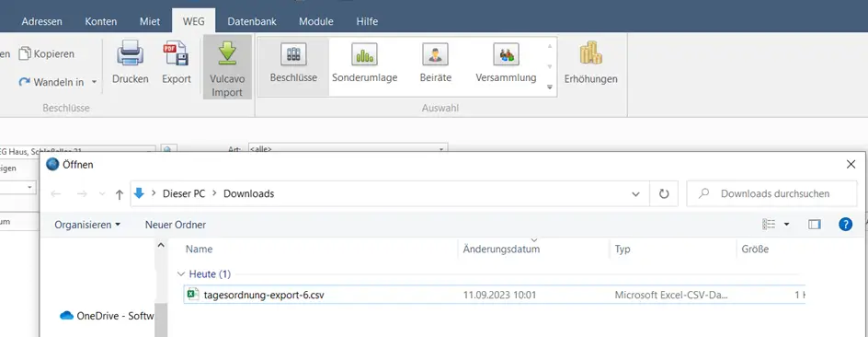Expand the address bar history dropdown
Screen dimensions: 868x337
coord(636,194)
